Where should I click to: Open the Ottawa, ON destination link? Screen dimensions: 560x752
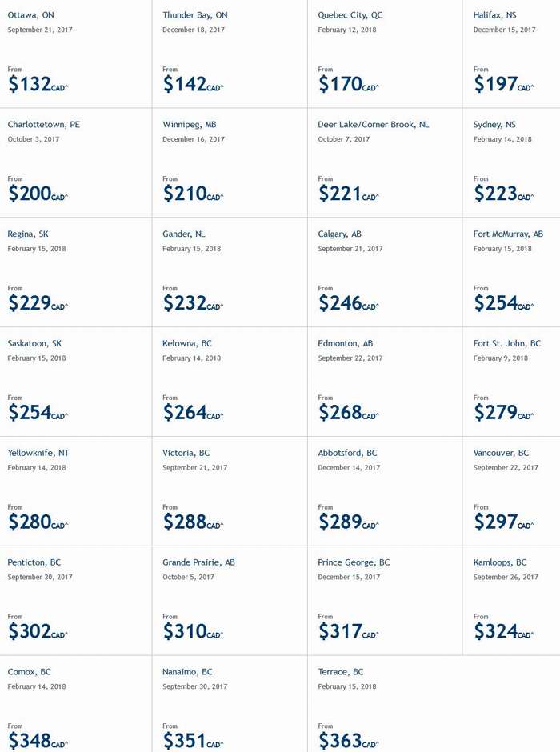point(30,15)
